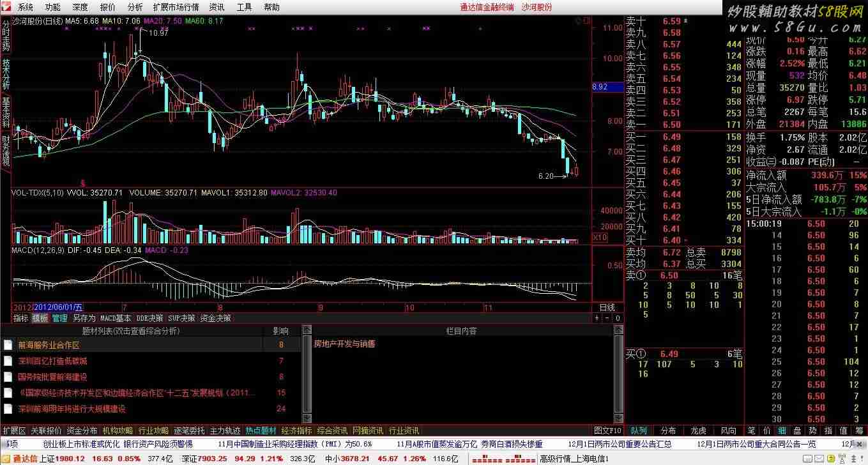This screenshot has width=868, height=465.
Task: Open the 系统 menu
Action: pyautogui.click(x=26, y=7)
